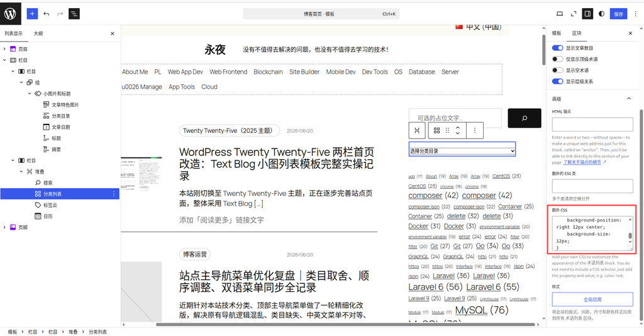This screenshot has height=336, width=644.
Task: Close the list view panel
Action: pos(112,34)
